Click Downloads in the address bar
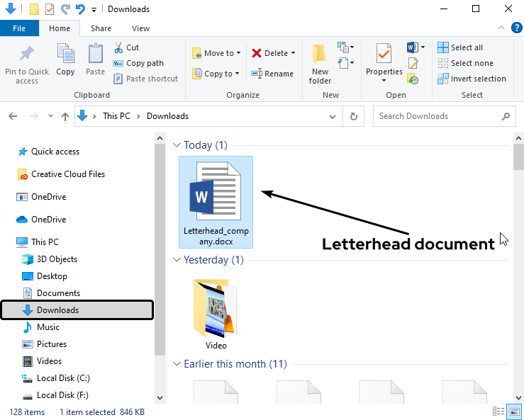This screenshot has width=524, height=420. pyautogui.click(x=168, y=116)
